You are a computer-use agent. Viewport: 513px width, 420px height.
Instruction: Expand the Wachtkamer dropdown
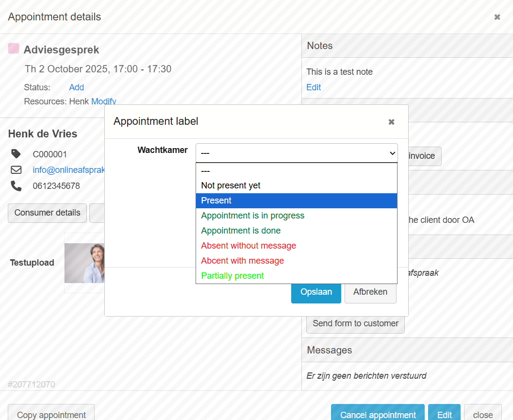[x=296, y=153]
